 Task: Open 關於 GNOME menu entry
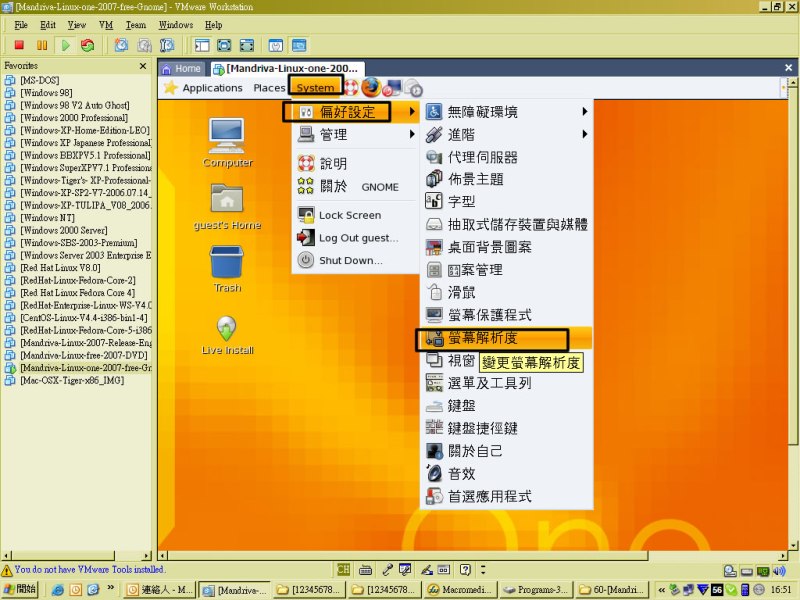356,186
